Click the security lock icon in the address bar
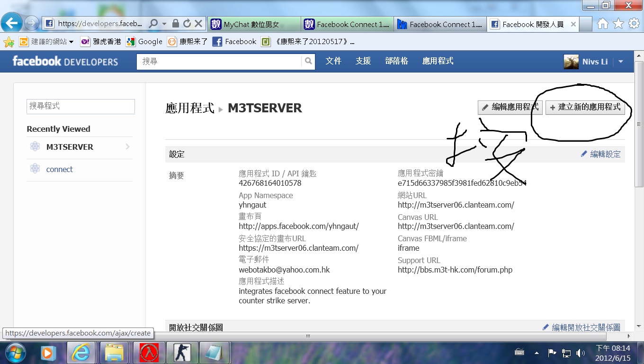Viewport: 644px width, 364px height. tap(176, 23)
